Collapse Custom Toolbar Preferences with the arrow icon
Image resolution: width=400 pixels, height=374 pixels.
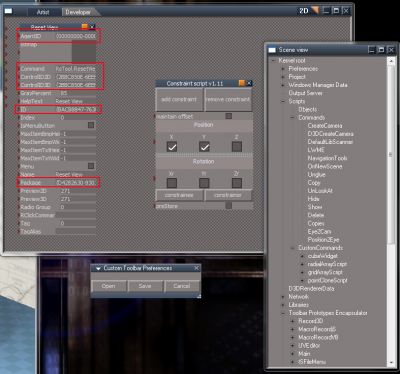click(98, 268)
